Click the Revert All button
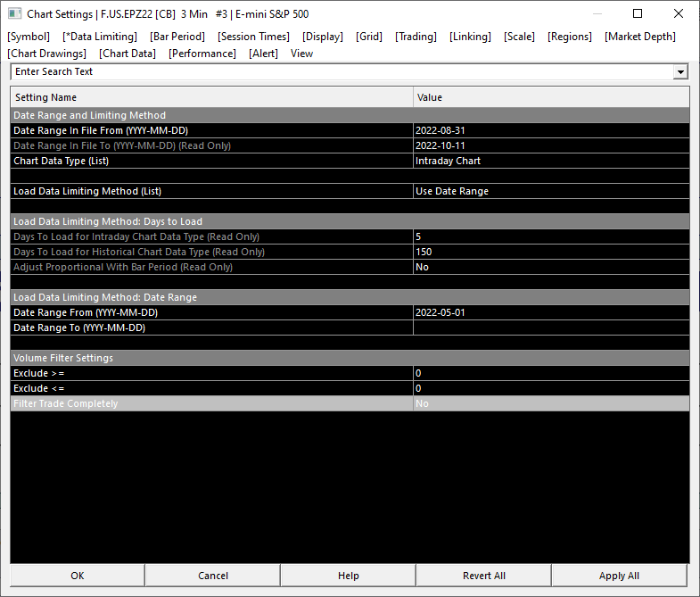Screen dimensions: 700x597 point(484,576)
